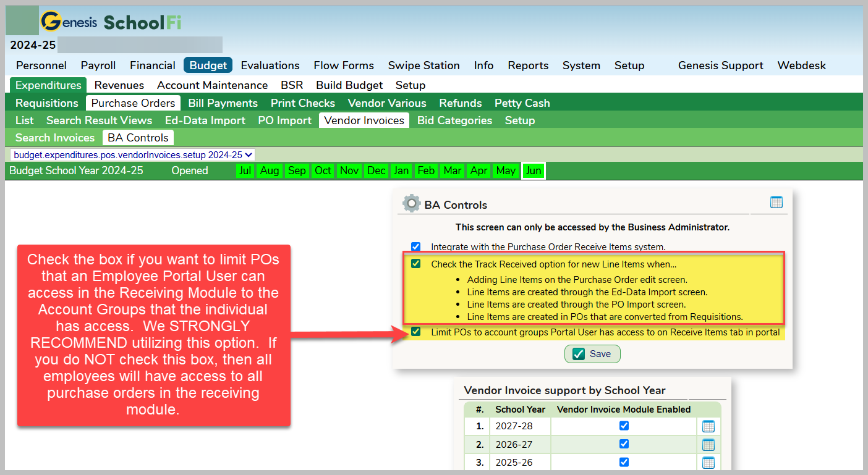
Task: Open the purchase orders List tab
Action: pos(25,120)
